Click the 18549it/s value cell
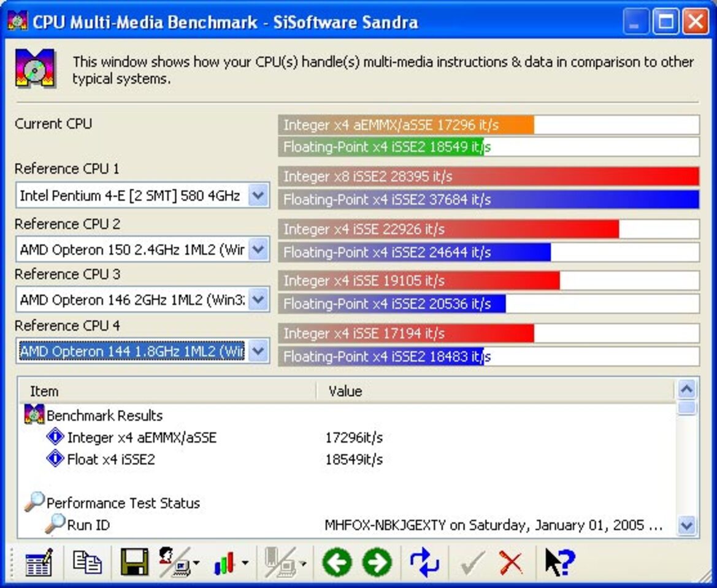 pyautogui.click(x=353, y=459)
